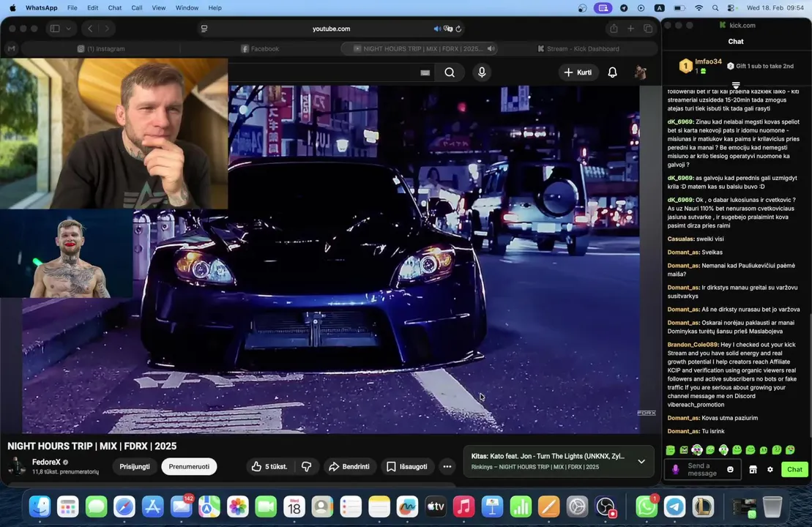Toggle the Safari sidebar
Viewport: 812px width, 527px height.
(55, 29)
